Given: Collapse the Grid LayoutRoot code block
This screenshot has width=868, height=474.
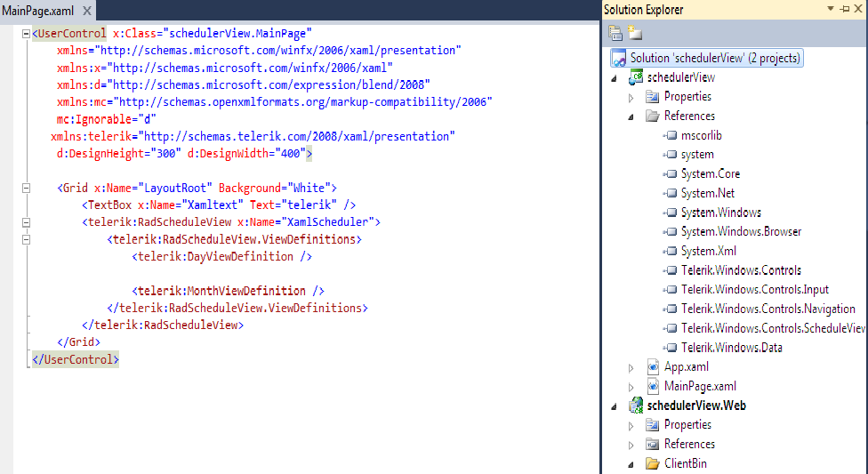Looking at the screenshot, I should (26, 189).
